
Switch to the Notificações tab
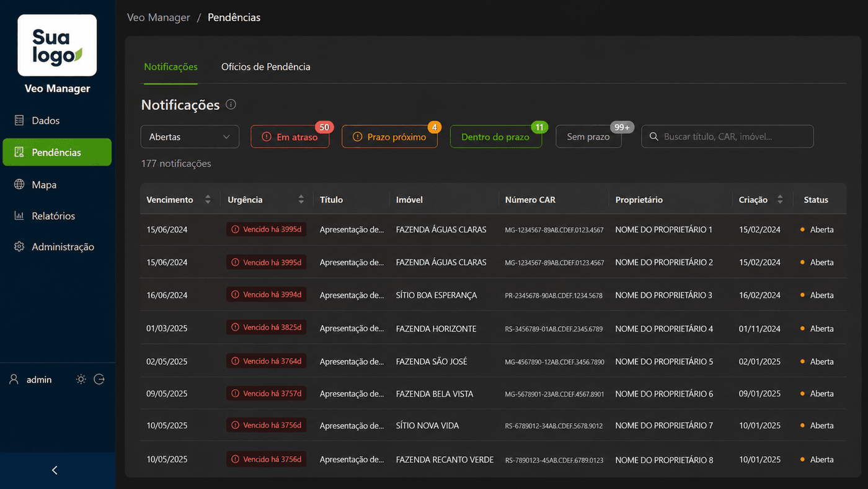click(x=170, y=66)
